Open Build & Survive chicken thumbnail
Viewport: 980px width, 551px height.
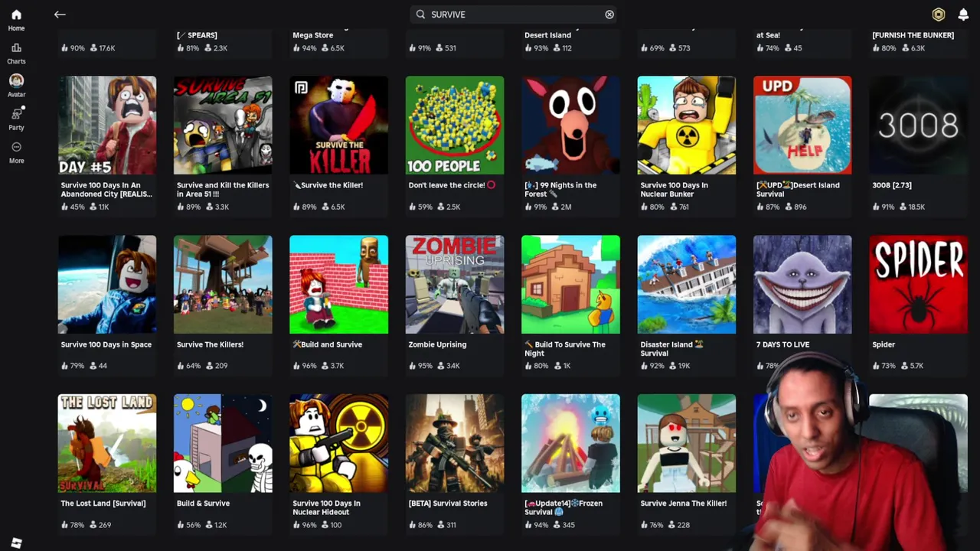(223, 443)
